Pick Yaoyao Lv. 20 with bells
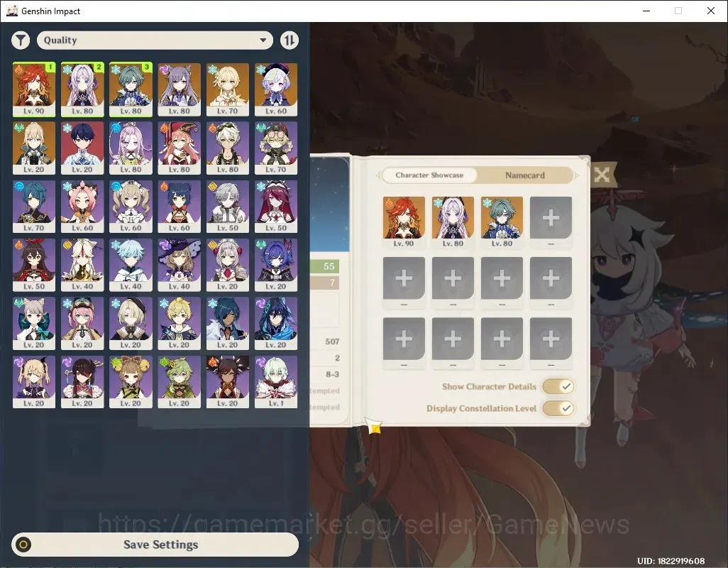The width and height of the screenshot is (728, 568). (x=131, y=382)
